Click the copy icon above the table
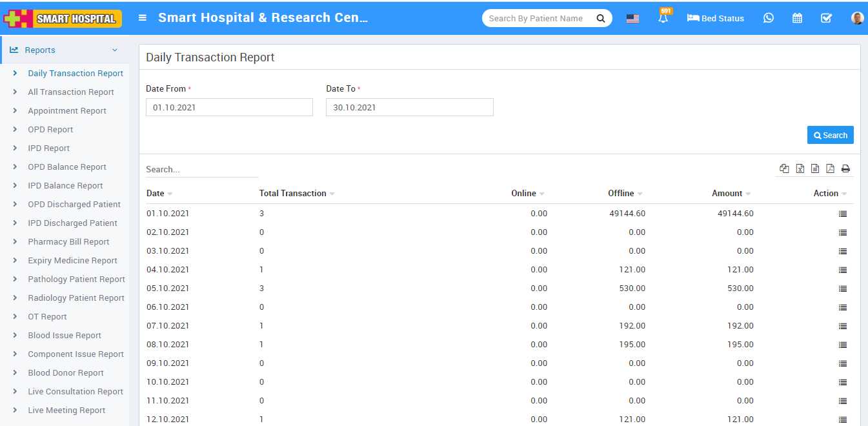This screenshot has height=426, width=868. [x=784, y=168]
